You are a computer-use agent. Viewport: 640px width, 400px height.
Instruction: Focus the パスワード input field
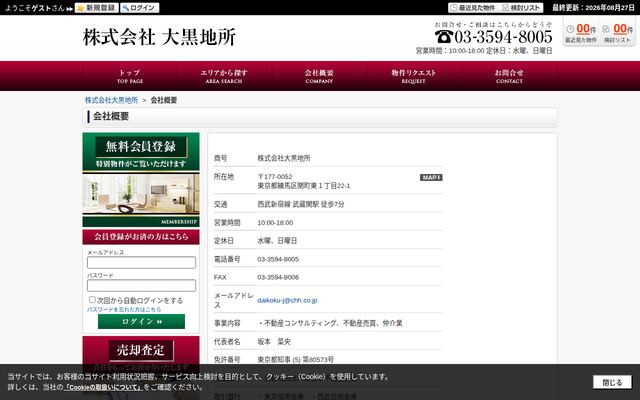[x=141, y=285]
